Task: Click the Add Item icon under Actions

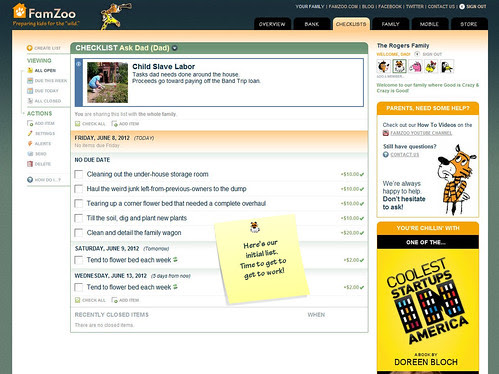Action: (30, 123)
